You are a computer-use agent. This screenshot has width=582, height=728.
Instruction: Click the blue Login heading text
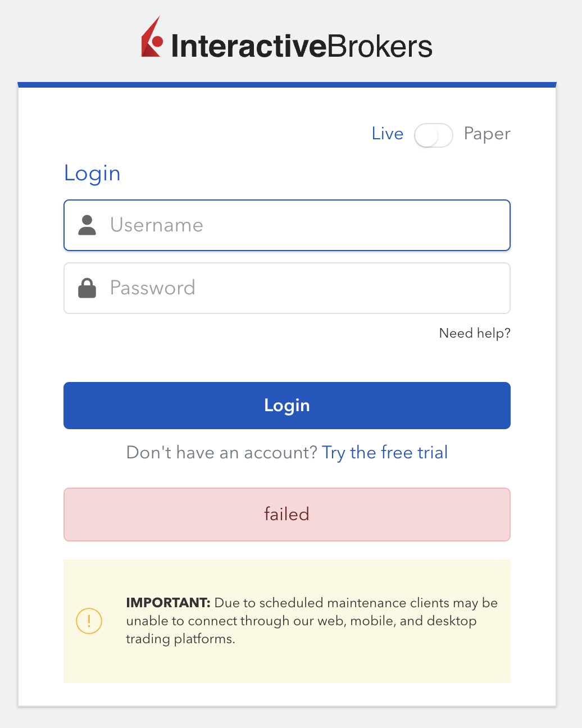(x=92, y=173)
